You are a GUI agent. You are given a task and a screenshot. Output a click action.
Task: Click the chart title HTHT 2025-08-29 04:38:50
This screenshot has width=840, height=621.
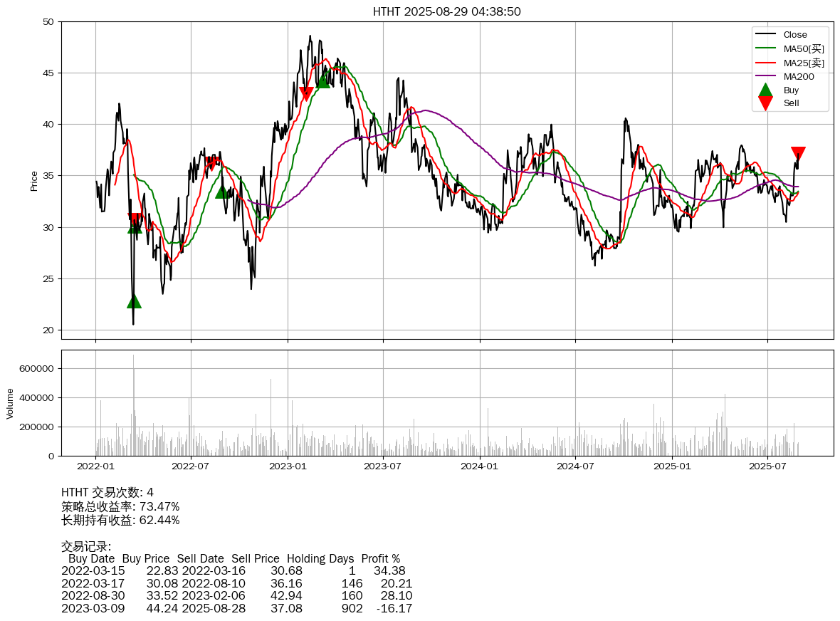click(447, 11)
